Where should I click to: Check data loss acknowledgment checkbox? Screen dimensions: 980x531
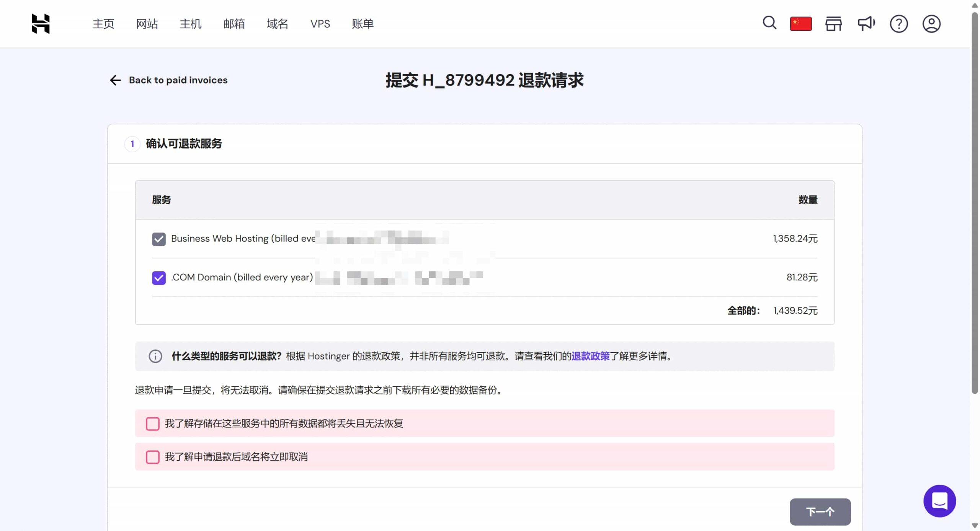click(153, 423)
